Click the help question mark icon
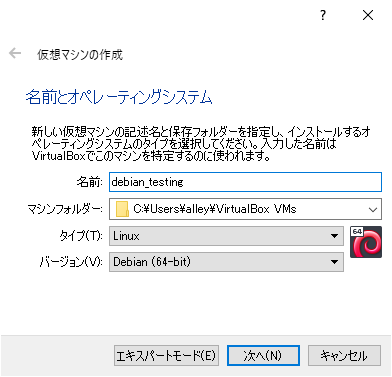This screenshot has height=377, width=392. pyautogui.click(x=323, y=15)
